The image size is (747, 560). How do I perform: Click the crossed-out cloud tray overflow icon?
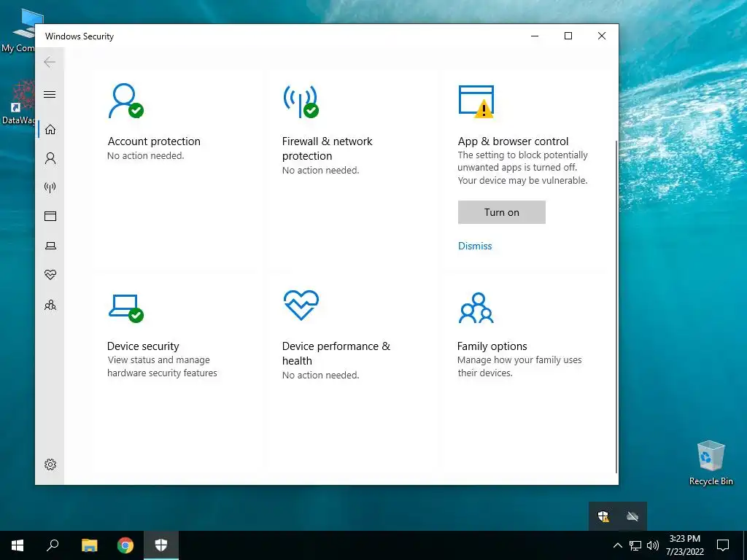(632, 516)
